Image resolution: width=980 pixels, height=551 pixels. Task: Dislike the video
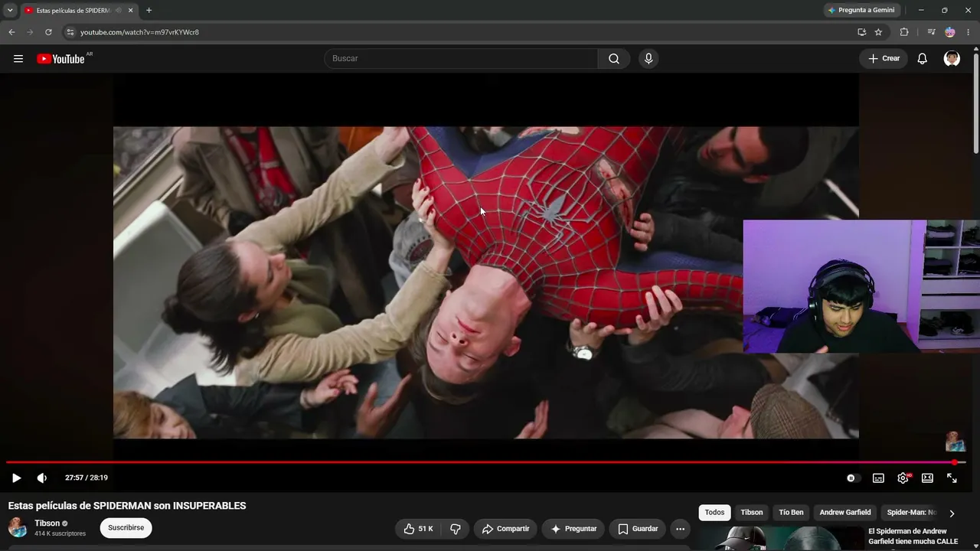(456, 529)
